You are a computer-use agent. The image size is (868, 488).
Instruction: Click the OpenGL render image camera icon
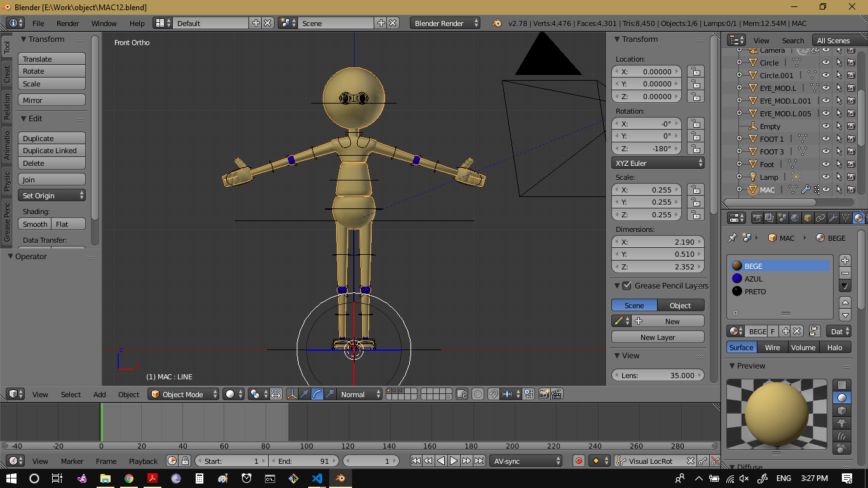[544, 395]
